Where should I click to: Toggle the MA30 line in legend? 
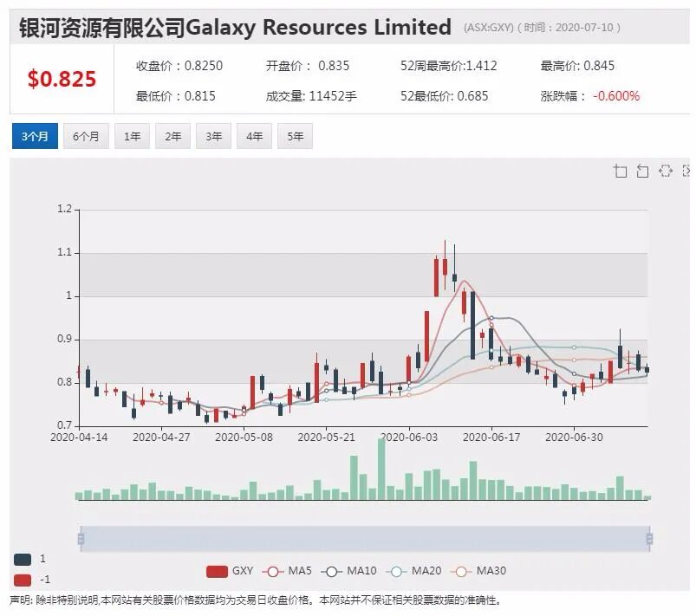point(478,571)
